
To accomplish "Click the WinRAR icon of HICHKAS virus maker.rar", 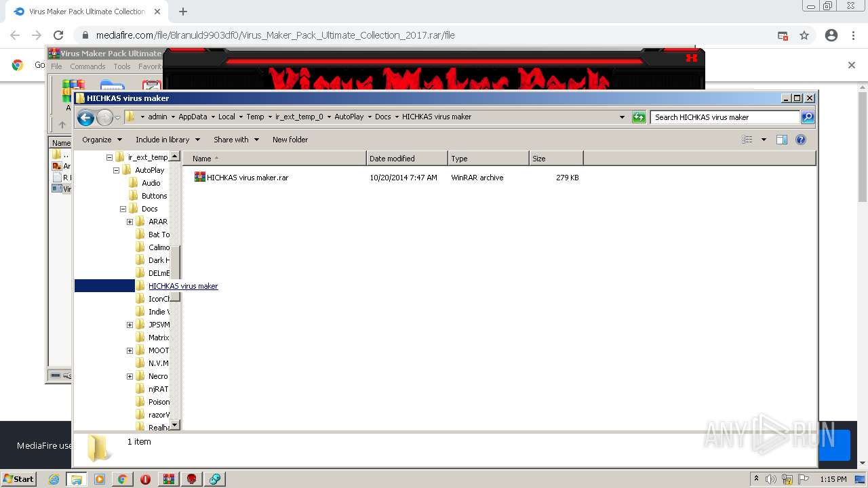I will click(200, 178).
